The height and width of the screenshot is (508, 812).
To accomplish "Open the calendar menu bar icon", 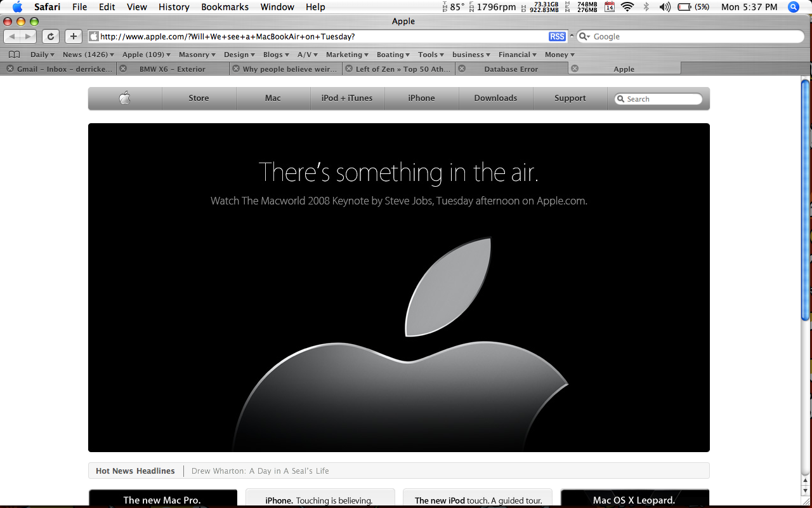I will 610,7.
